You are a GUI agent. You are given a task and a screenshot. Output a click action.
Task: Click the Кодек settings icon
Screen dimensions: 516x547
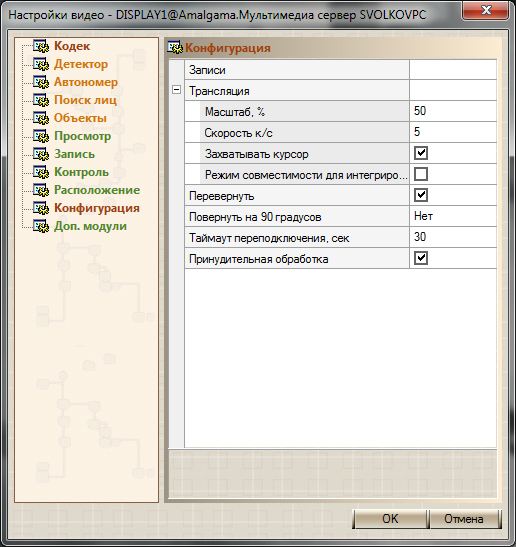(41, 46)
